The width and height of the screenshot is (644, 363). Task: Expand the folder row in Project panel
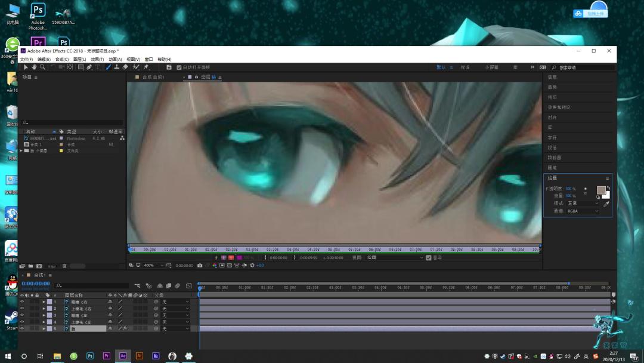coord(21,151)
